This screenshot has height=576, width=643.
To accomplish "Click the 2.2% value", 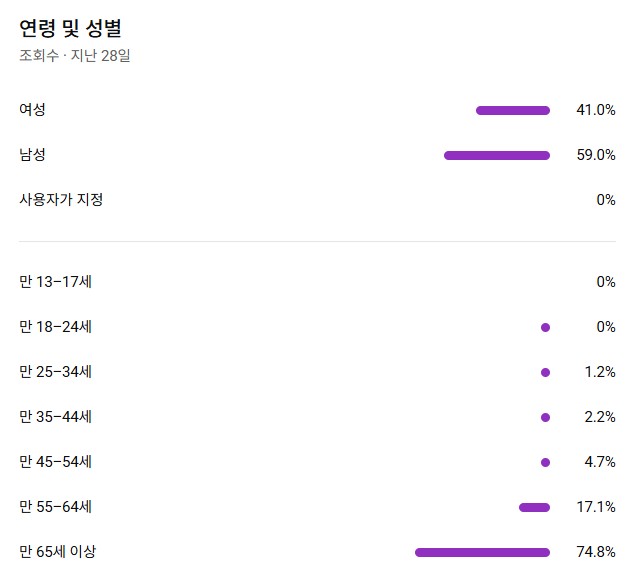I will click(600, 417).
